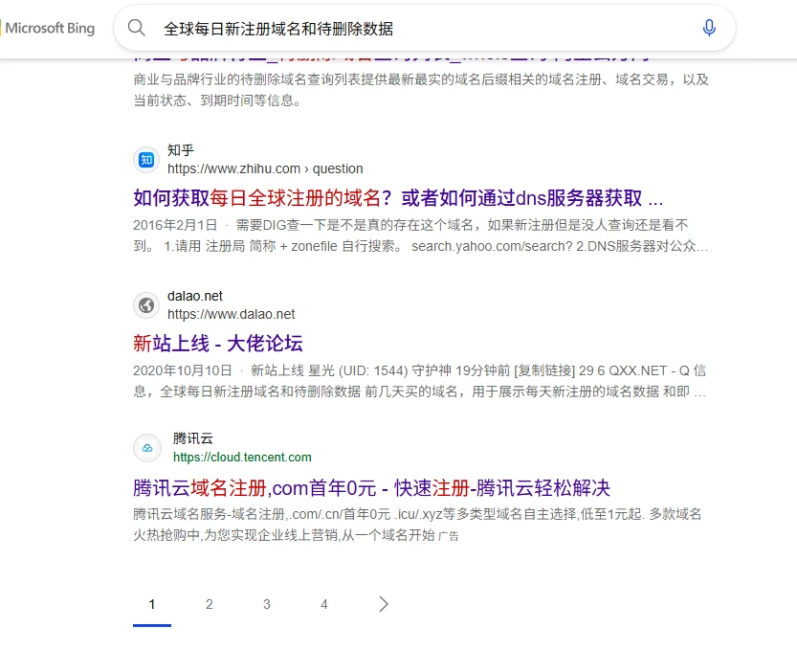The height and width of the screenshot is (672, 797).
Task: Click the Microsoft Bing logo
Action: pos(49,28)
